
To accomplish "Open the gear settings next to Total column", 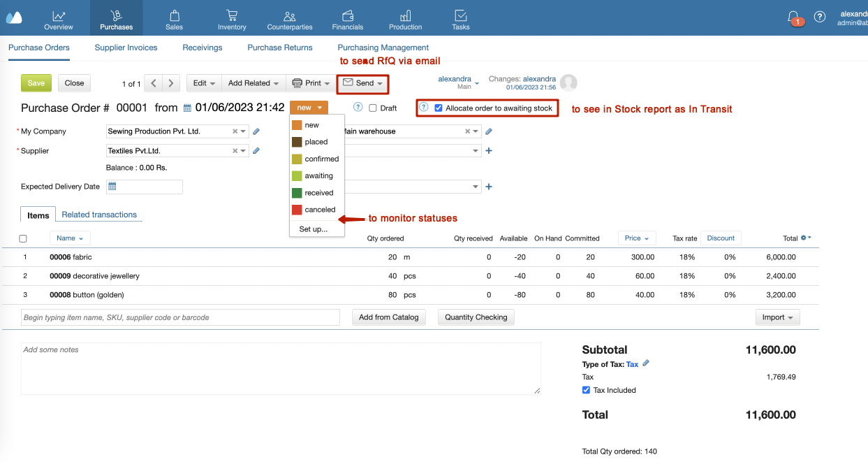I will tap(806, 238).
